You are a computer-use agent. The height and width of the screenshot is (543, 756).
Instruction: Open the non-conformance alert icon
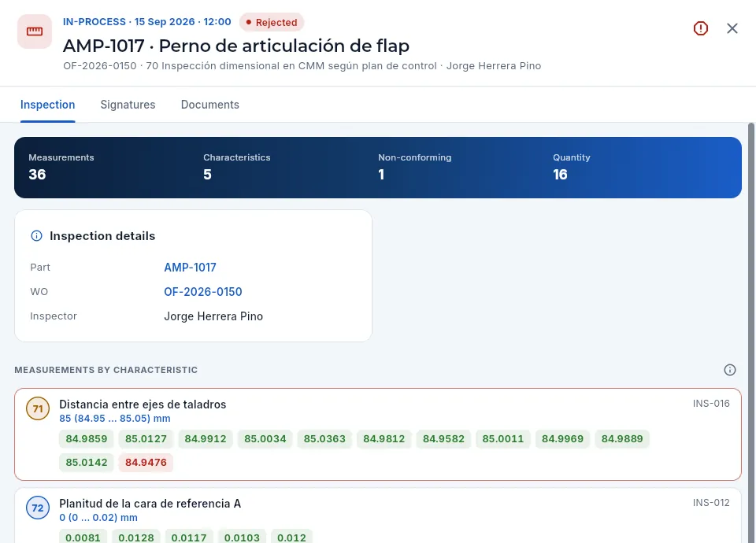pos(701,28)
